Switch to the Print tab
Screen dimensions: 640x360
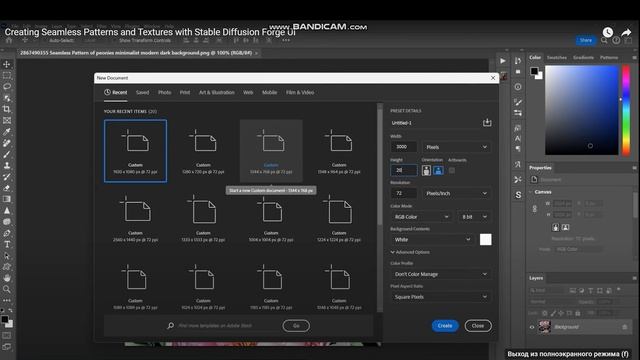point(185,93)
